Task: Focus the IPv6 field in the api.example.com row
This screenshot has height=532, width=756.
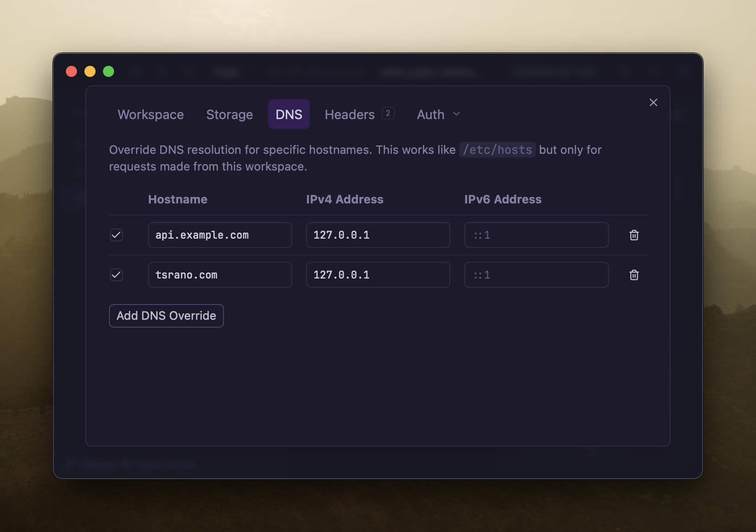Action: (x=536, y=235)
